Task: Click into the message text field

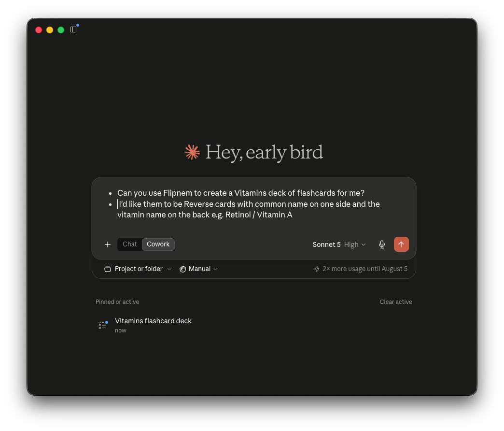Action: (x=254, y=204)
